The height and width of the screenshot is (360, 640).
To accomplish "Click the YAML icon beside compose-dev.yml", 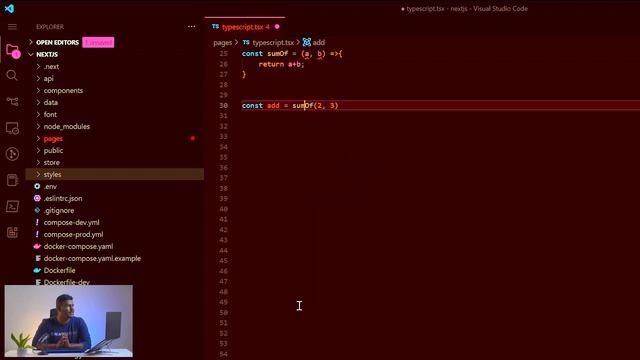I will [x=37, y=222].
